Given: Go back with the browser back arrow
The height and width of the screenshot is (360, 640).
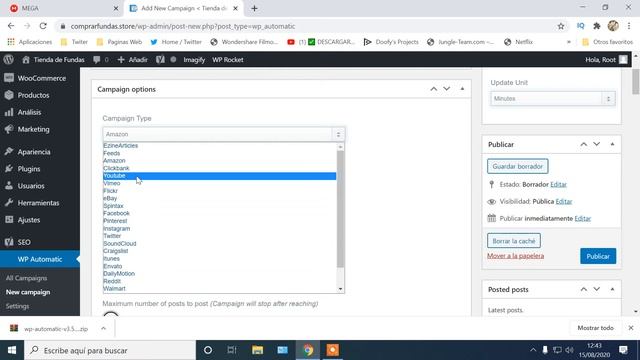Looking at the screenshot, I should click(x=11, y=26).
